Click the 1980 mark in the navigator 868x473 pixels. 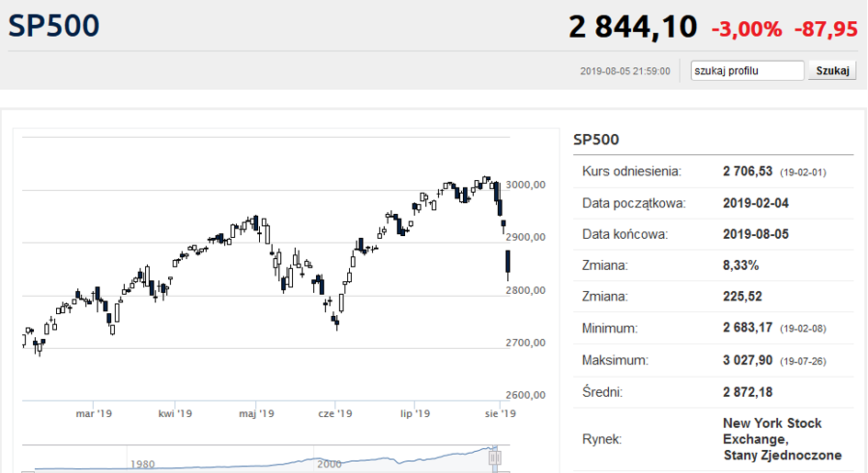click(142, 464)
